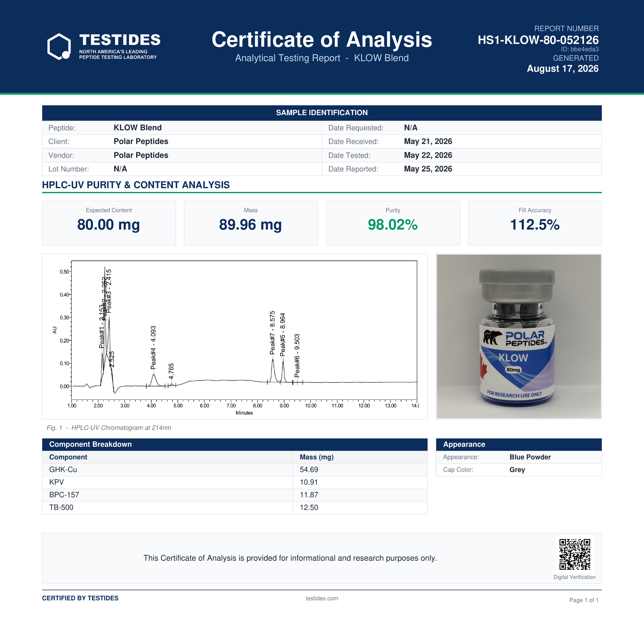The image size is (644, 644).
Task: Click the Certificate of Analysis title
Action: pos(322,40)
